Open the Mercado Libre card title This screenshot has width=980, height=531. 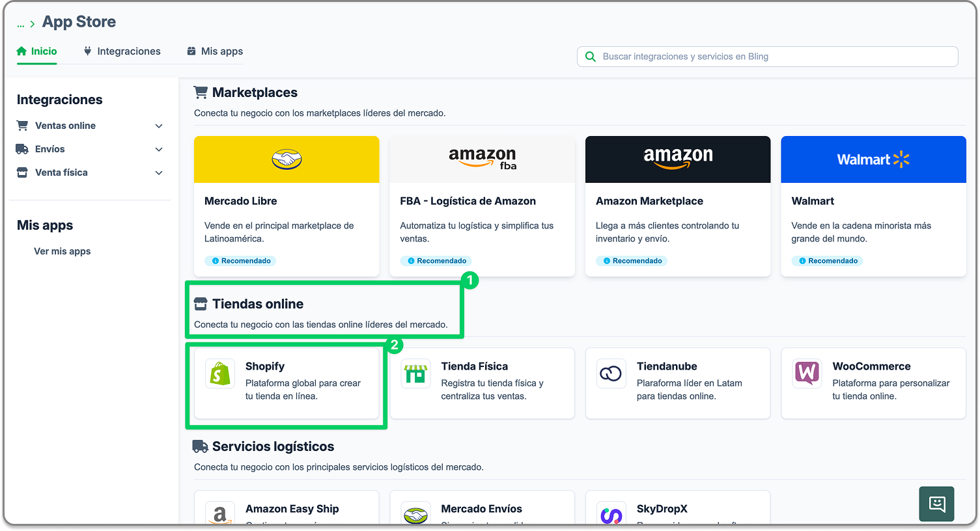(241, 201)
